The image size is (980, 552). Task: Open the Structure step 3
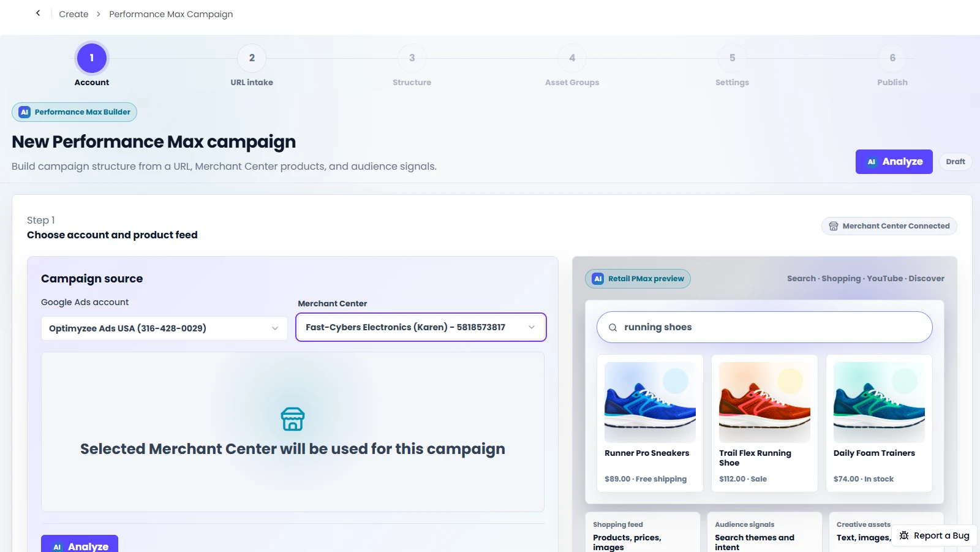coord(412,58)
